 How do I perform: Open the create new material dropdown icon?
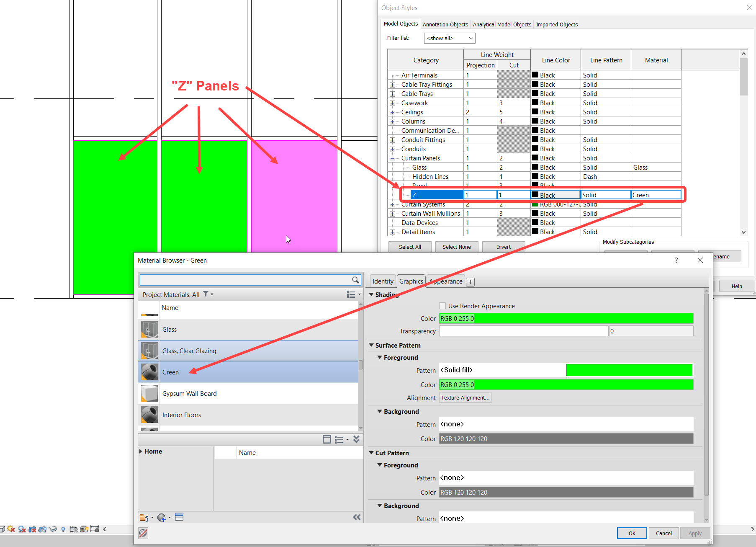(x=170, y=517)
